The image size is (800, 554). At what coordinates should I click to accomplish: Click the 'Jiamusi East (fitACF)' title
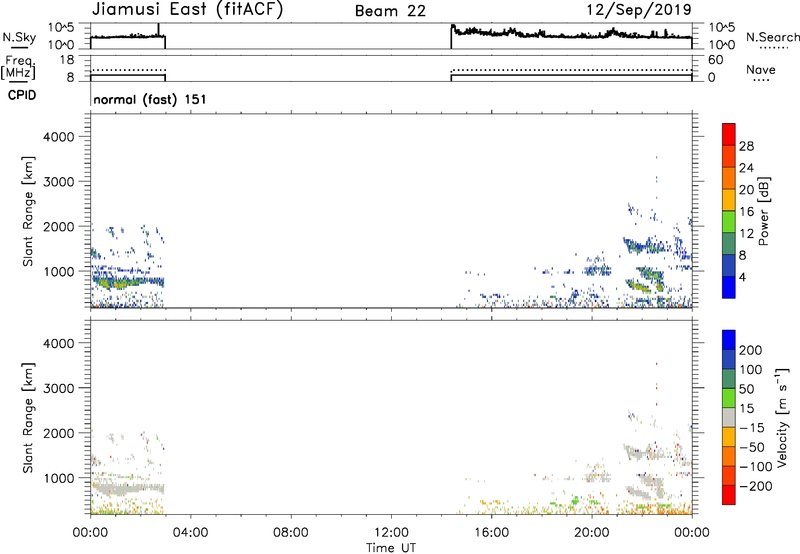click(187, 10)
